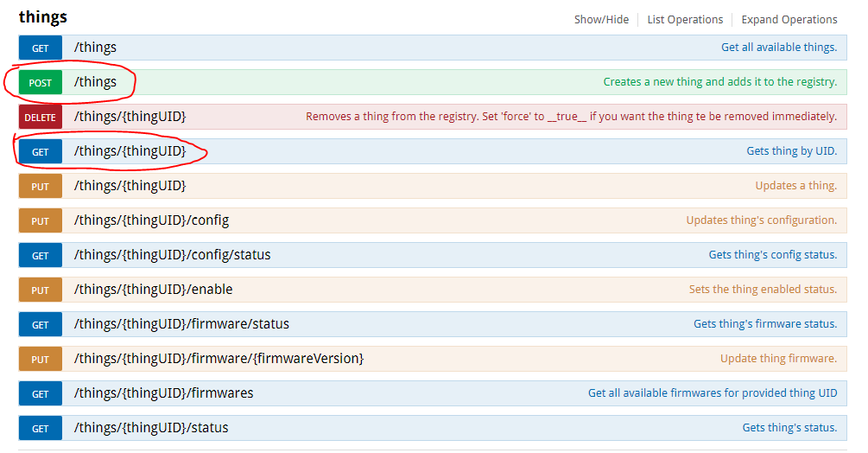Click 'Updates a thing.' description

click(796, 186)
